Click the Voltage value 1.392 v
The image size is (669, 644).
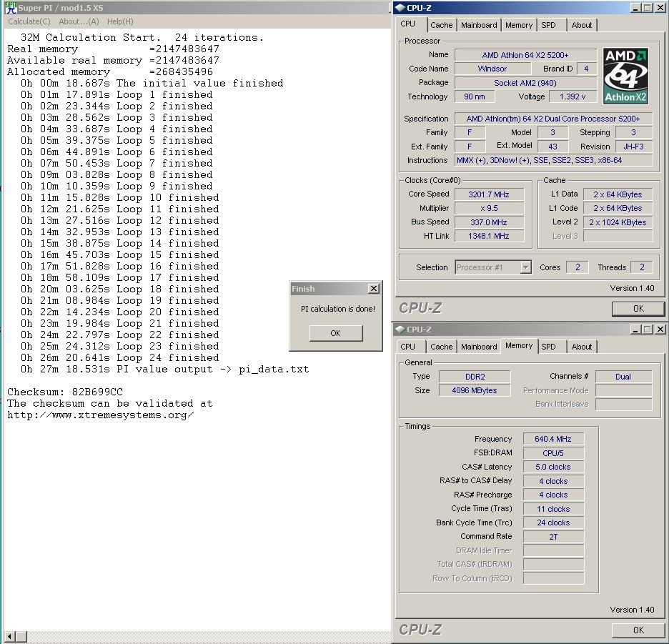click(x=573, y=96)
